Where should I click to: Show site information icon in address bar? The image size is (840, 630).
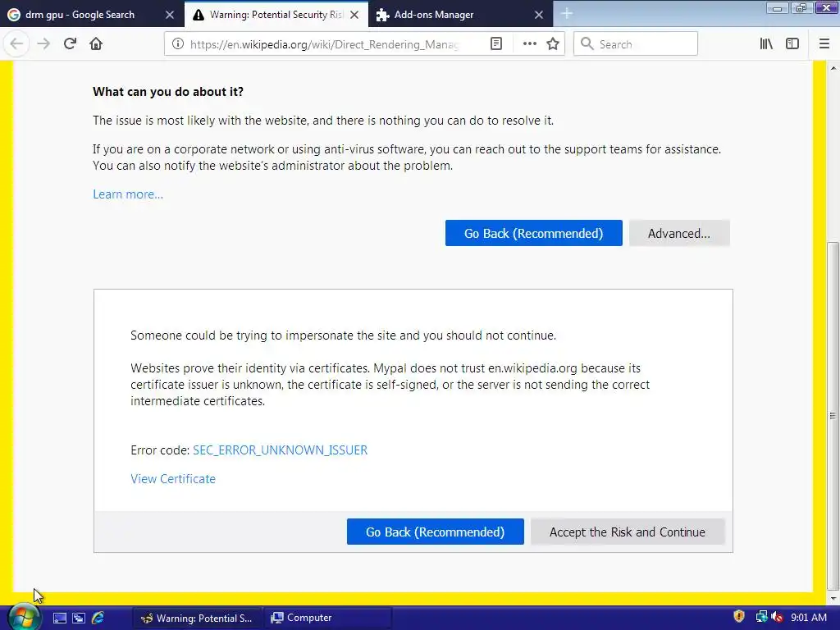pos(178,44)
